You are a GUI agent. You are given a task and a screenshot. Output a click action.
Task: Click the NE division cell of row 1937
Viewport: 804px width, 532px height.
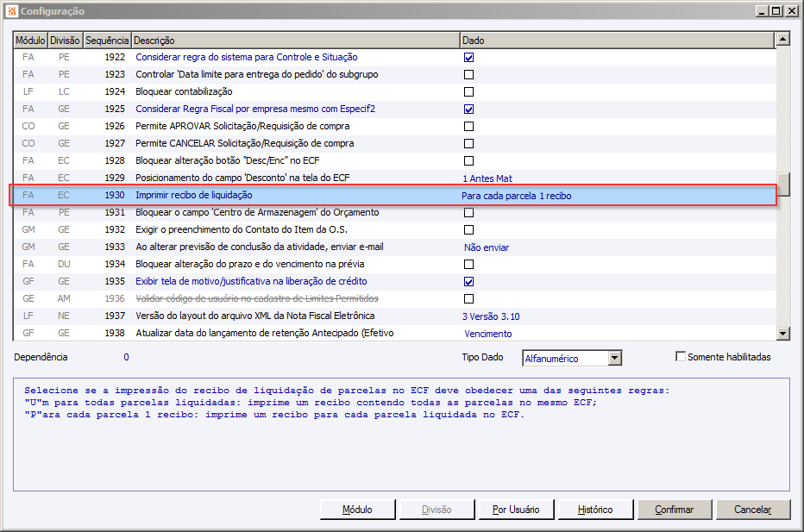[x=64, y=316]
